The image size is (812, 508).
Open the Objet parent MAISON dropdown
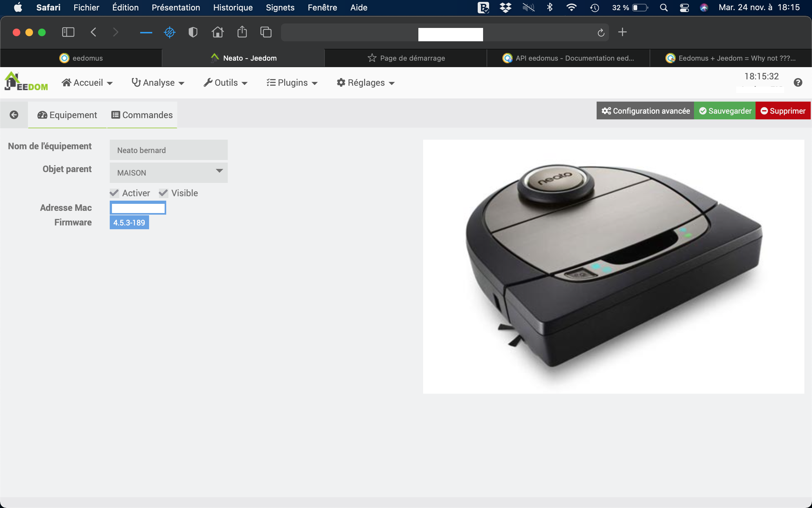pos(168,173)
